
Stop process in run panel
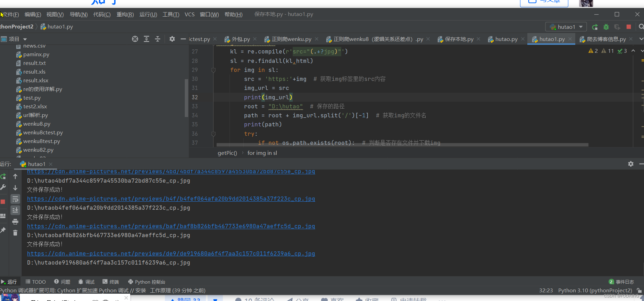coord(3,202)
